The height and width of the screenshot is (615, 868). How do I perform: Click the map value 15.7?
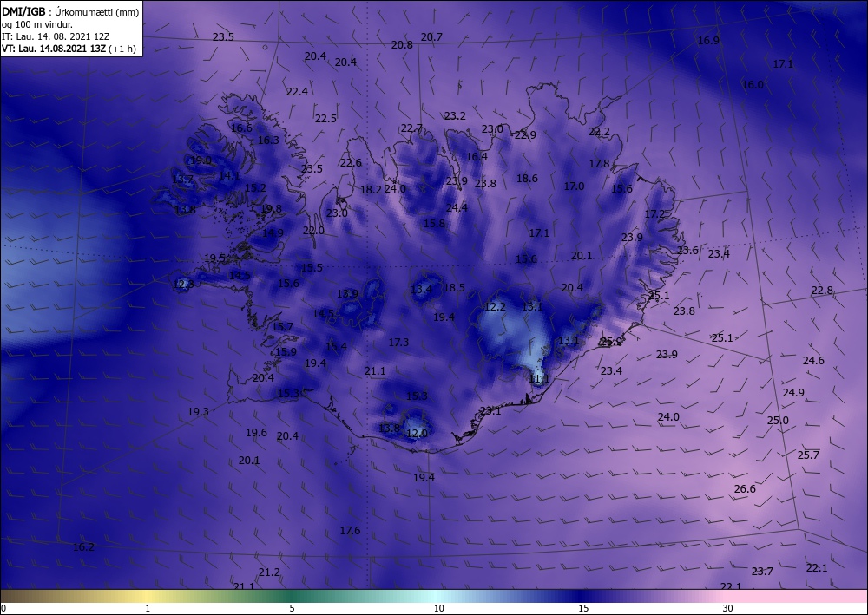point(282,327)
